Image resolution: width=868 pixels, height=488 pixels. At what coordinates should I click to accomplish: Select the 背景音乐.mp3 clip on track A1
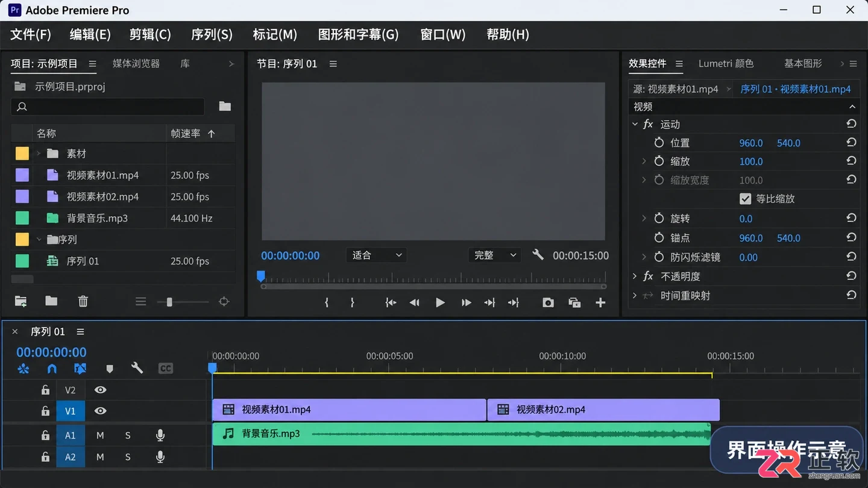[462, 434]
